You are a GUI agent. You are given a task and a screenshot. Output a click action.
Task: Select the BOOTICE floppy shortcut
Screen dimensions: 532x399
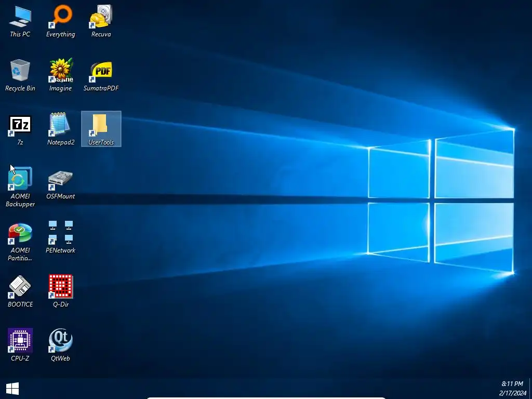[20, 291]
